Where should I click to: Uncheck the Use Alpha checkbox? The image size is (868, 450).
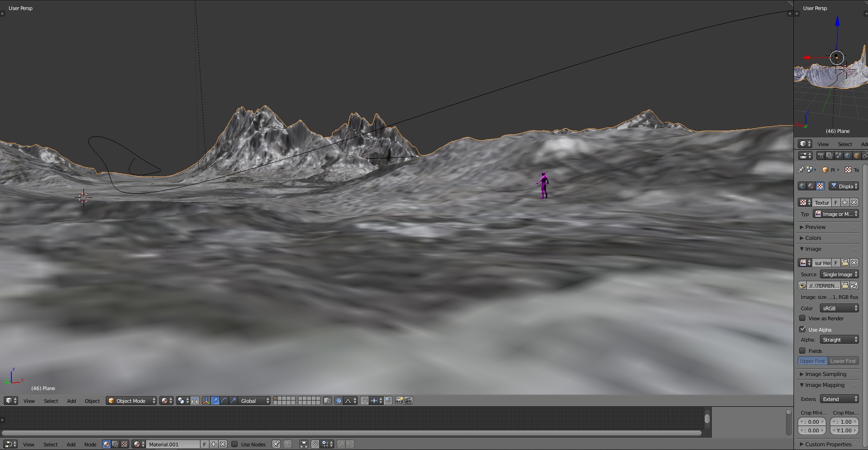802,329
